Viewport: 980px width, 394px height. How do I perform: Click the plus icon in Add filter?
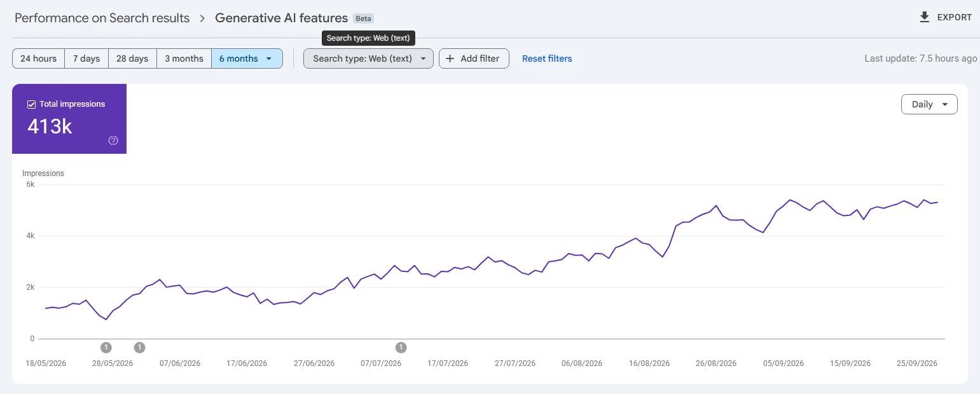(x=450, y=58)
